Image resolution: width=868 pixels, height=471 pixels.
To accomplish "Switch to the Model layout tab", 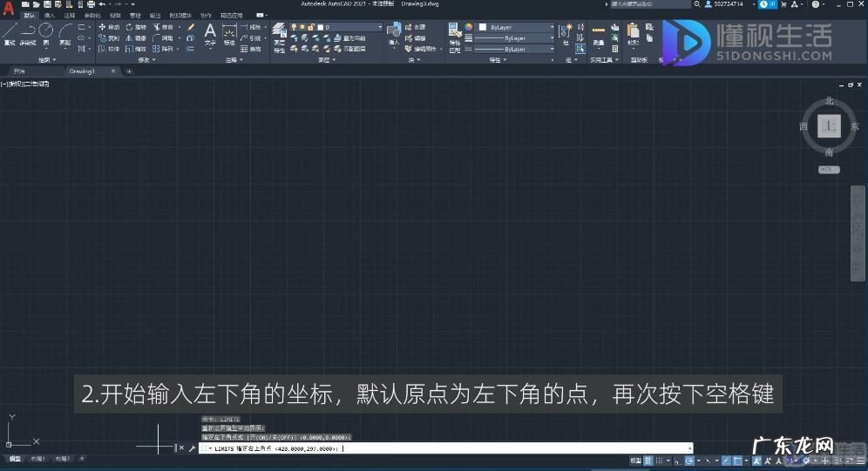I will 15,459.
